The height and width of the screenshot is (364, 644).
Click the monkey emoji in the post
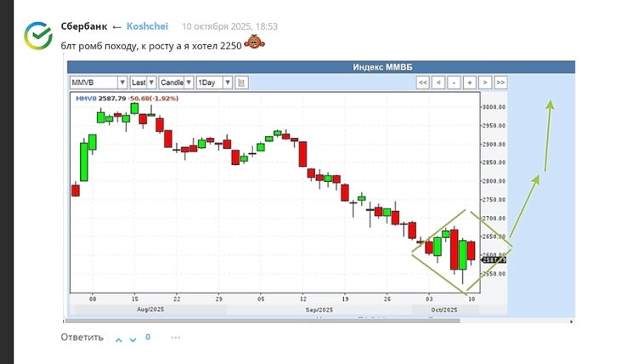[253, 43]
